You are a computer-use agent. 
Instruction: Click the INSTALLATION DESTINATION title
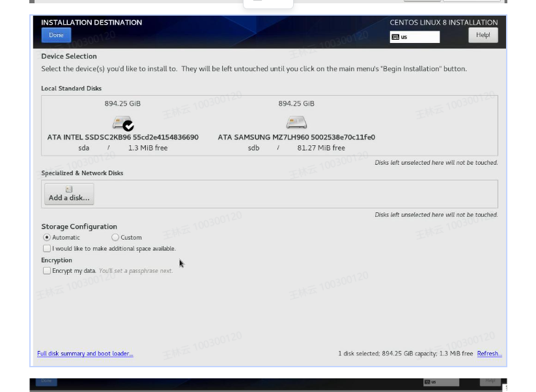pyautogui.click(x=91, y=22)
